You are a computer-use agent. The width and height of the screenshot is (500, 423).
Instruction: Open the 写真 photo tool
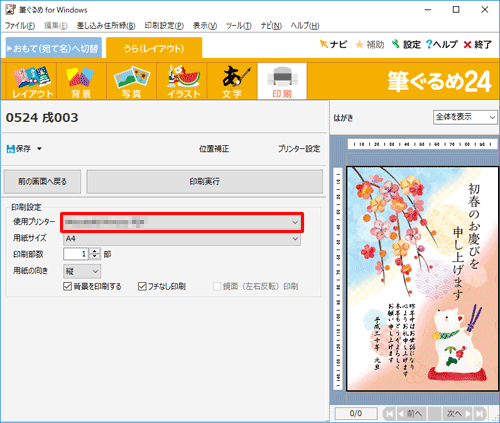[x=132, y=81]
